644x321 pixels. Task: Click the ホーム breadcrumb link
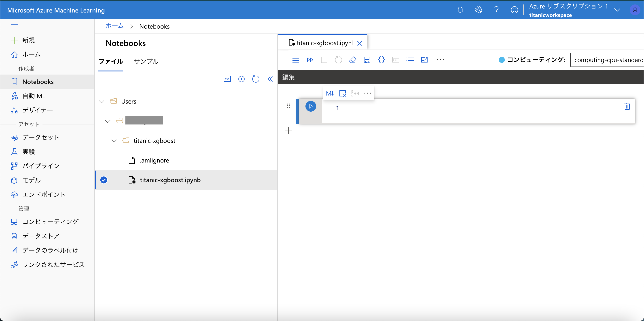click(x=114, y=26)
